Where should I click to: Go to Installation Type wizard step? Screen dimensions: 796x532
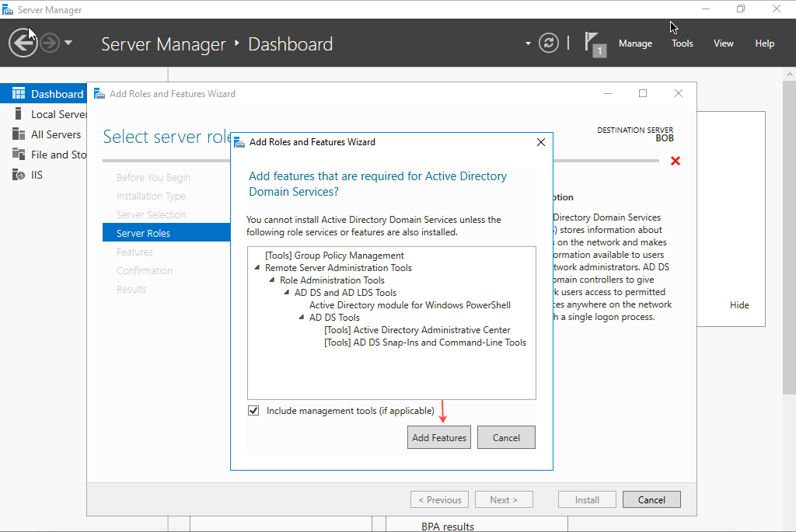151,196
